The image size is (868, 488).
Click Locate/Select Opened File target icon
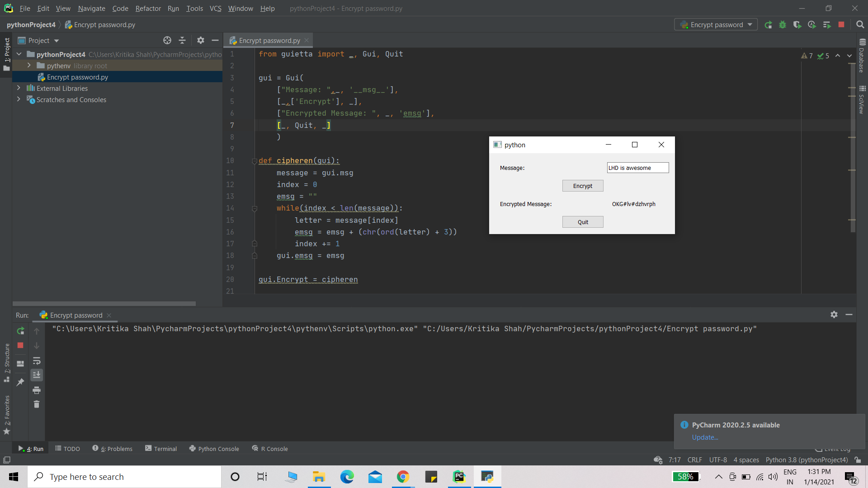click(x=167, y=41)
